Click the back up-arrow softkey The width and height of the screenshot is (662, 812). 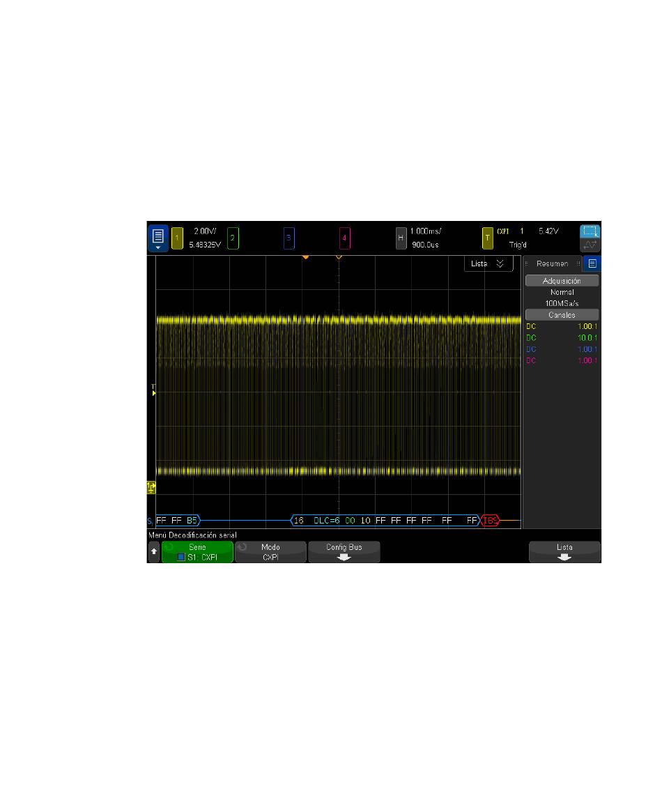point(154,552)
